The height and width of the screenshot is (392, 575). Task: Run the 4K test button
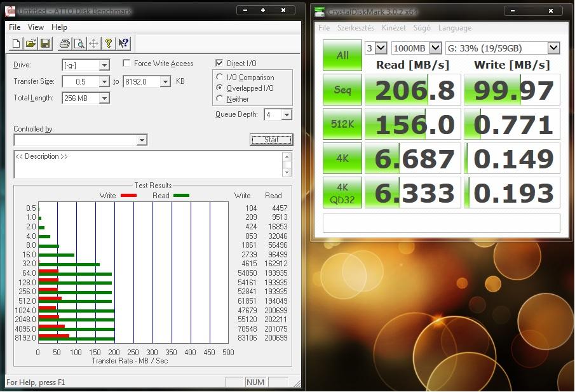click(342, 158)
